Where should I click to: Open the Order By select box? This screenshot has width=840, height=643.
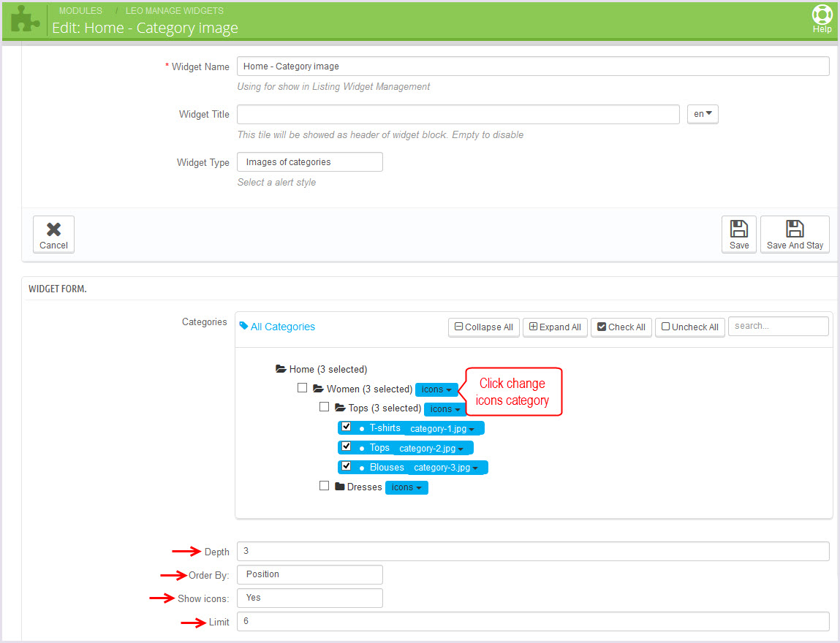[x=309, y=574]
